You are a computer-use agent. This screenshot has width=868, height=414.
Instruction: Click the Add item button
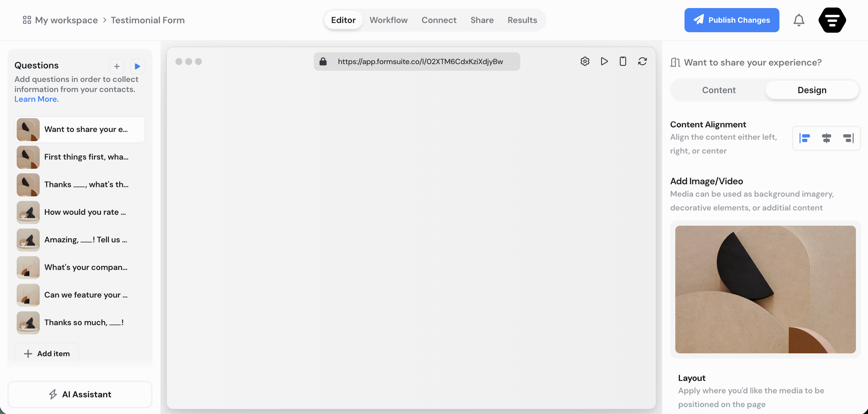click(x=47, y=353)
